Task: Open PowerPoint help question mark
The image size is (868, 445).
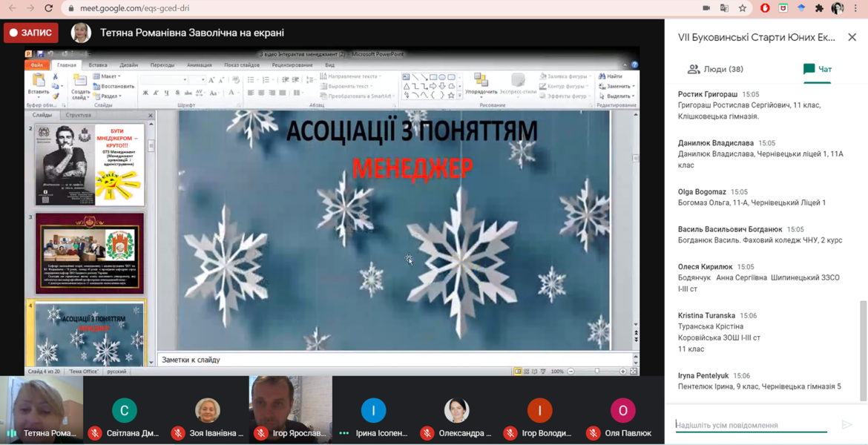Action: pos(635,65)
